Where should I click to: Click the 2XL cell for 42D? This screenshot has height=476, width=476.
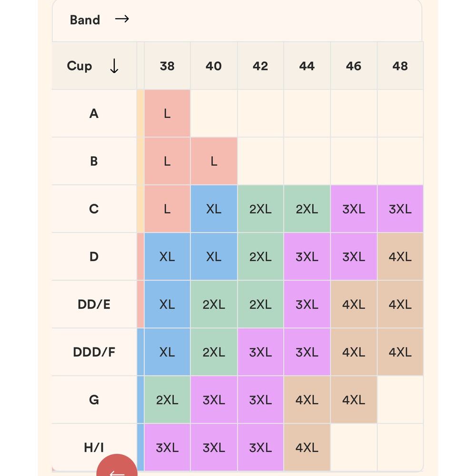(260, 257)
